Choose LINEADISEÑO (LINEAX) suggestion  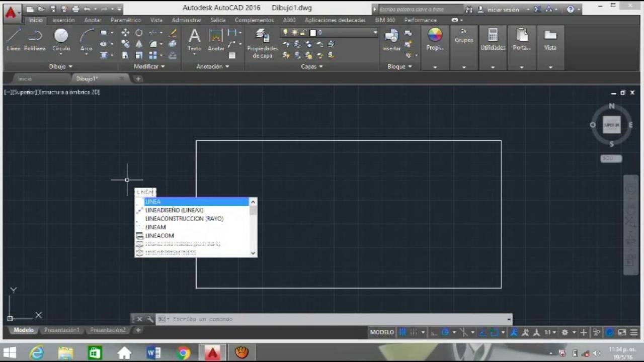click(x=192, y=210)
